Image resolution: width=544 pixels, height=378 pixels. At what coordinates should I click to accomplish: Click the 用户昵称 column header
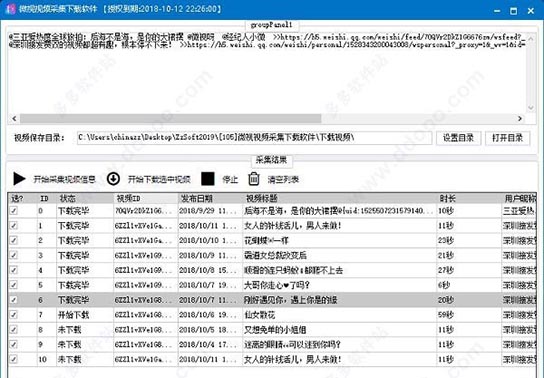[519, 198]
